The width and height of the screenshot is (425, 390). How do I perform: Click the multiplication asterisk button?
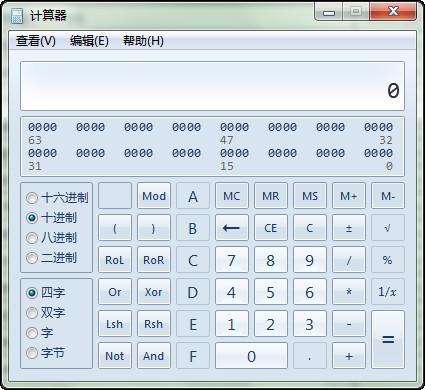pyautogui.click(x=349, y=292)
